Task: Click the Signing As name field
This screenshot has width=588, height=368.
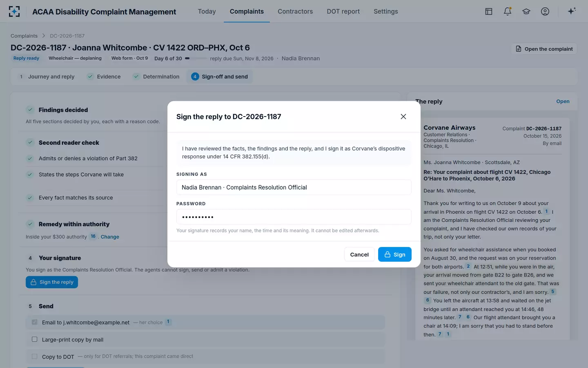Action: tap(294, 187)
